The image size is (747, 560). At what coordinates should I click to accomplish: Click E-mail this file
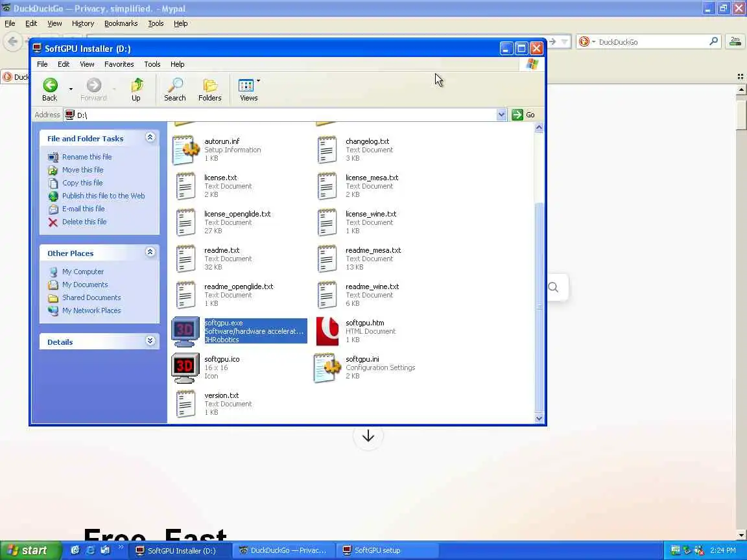tap(84, 209)
